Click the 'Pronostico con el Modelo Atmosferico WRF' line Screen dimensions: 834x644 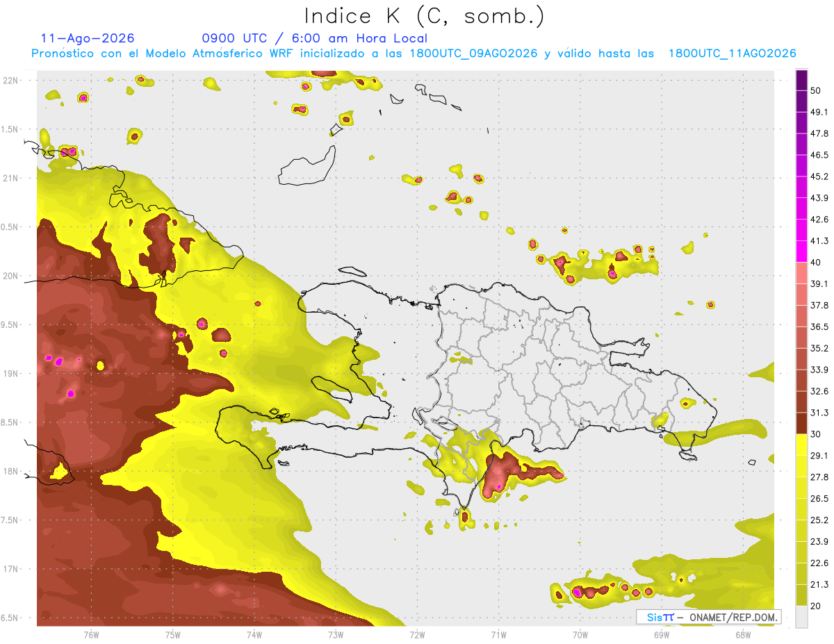414,53
